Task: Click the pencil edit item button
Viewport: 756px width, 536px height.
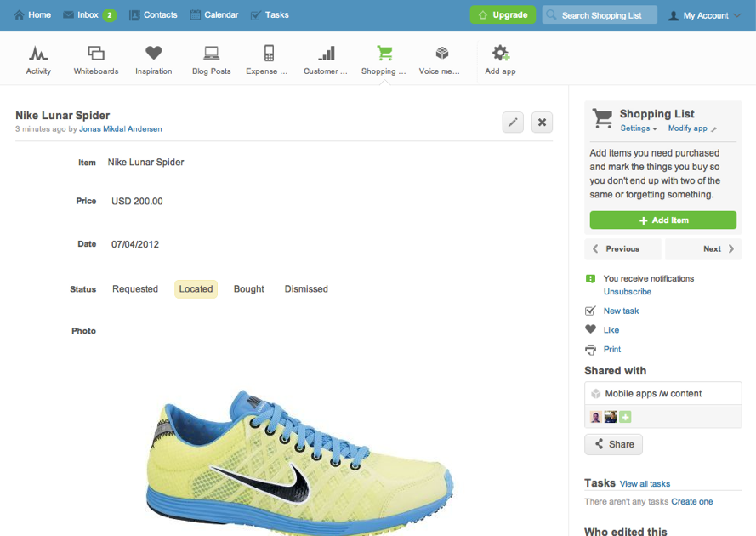Action: (513, 123)
